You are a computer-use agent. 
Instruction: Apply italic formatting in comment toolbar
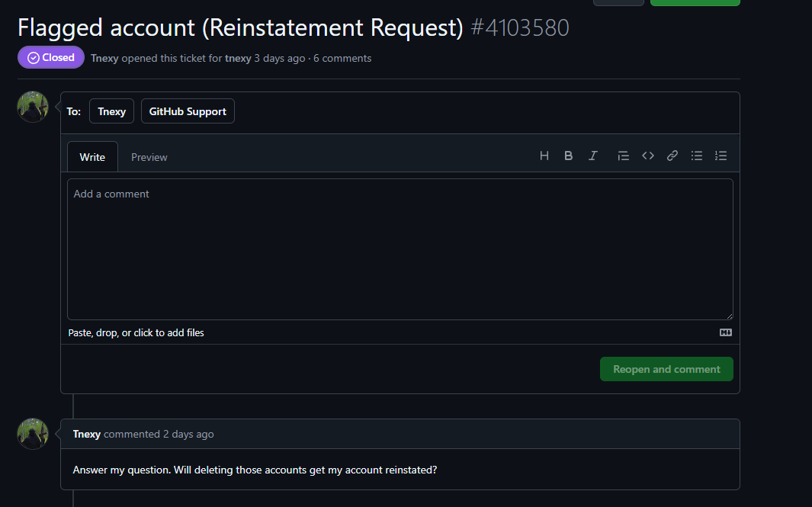pos(592,156)
